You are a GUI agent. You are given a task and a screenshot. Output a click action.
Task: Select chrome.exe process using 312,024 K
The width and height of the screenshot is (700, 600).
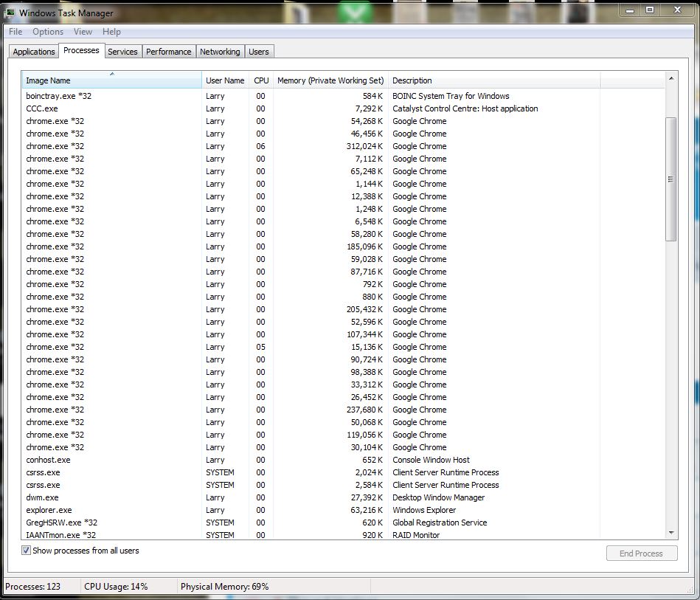coord(55,146)
